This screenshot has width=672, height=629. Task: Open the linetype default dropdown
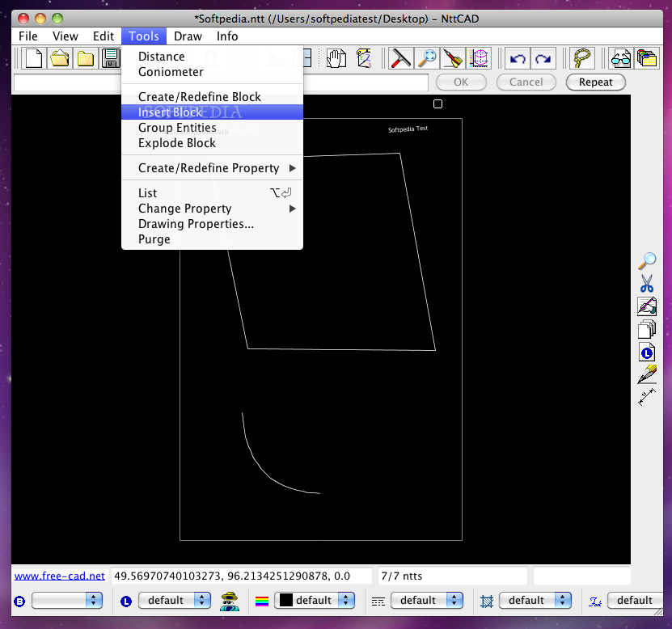click(427, 600)
